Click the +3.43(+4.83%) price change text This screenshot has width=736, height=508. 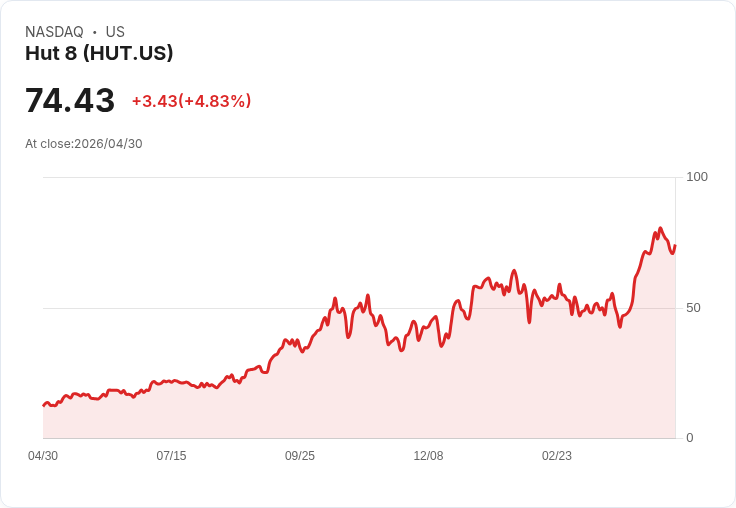pos(192,101)
